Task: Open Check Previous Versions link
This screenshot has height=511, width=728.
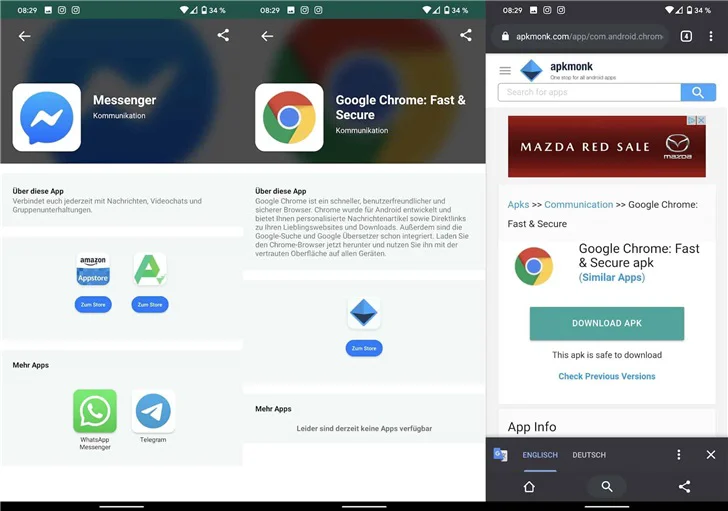Action: coord(606,376)
